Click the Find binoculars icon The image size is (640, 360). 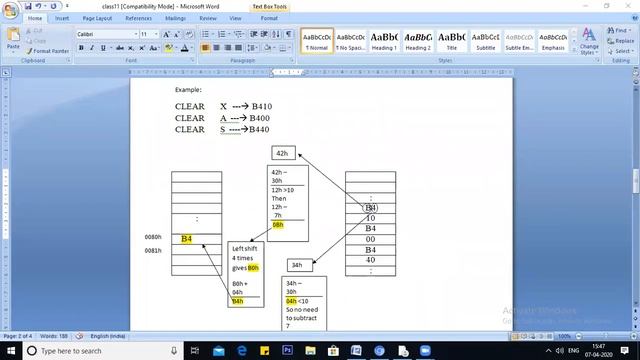[611, 31]
